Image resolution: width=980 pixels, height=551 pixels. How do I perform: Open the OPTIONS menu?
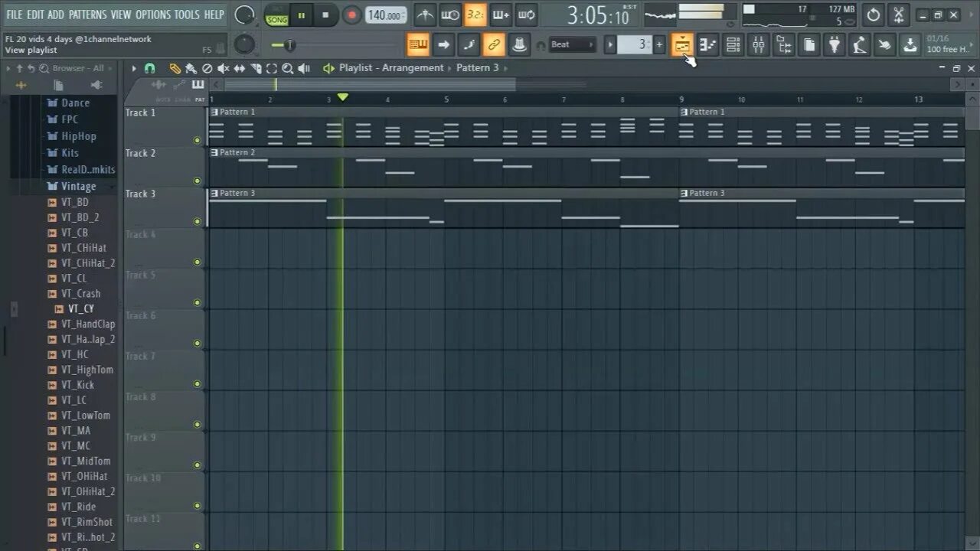[153, 15]
